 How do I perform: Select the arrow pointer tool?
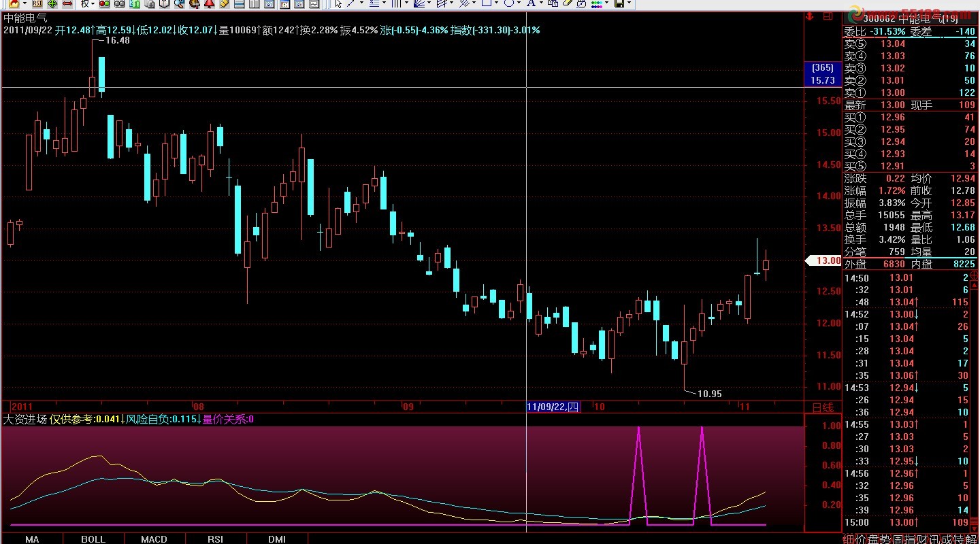(x=338, y=3)
